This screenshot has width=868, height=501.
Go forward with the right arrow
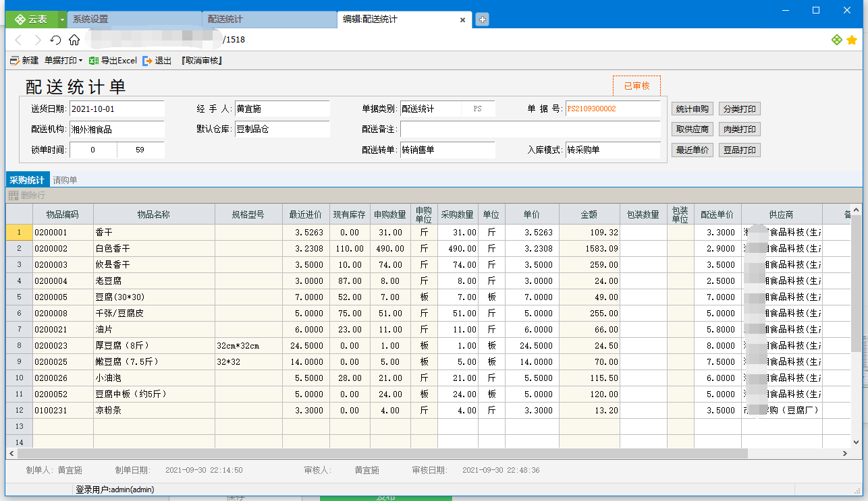(38, 40)
